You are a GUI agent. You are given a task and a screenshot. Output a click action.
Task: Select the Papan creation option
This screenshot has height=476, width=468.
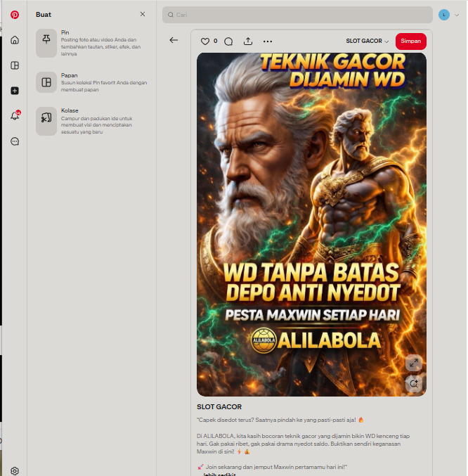pyautogui.click(x=91, y=82)
